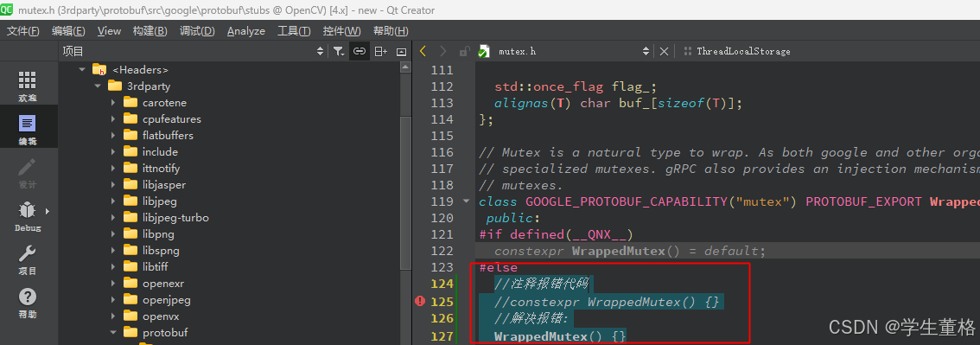Image resolution: width=980 pixels, height=345 pixels.
Task: Click line number 122 in gutter
Action: click(x=442, y=251)
